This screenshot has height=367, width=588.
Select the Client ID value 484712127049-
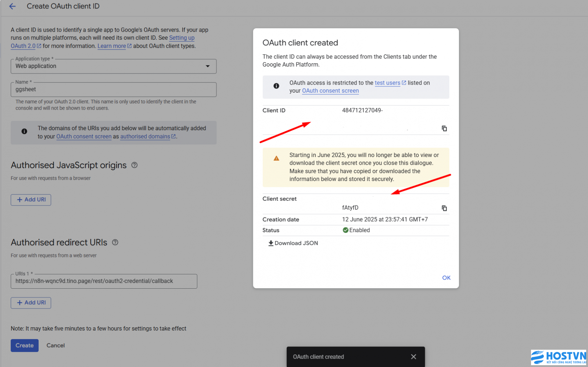pos(362,110)
